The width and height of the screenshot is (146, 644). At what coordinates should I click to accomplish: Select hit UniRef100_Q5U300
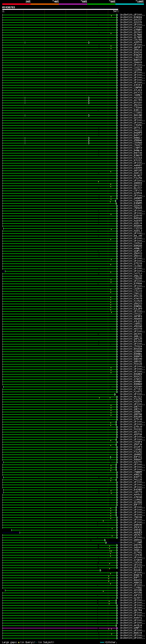click(x=131, y=105)
